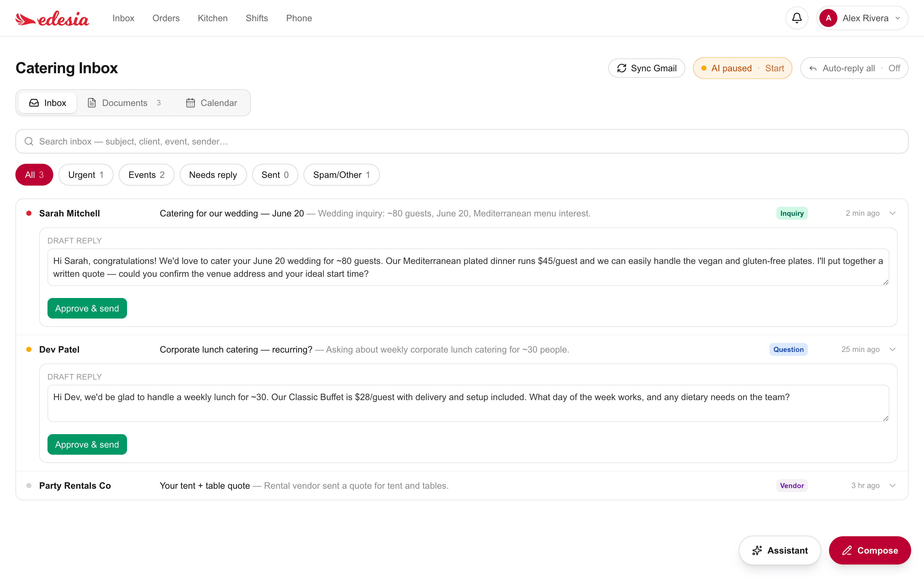Expand the Sarah Mitchell email row chevron
The height and width of the screenshot is (578, 924).
[892, 213]
